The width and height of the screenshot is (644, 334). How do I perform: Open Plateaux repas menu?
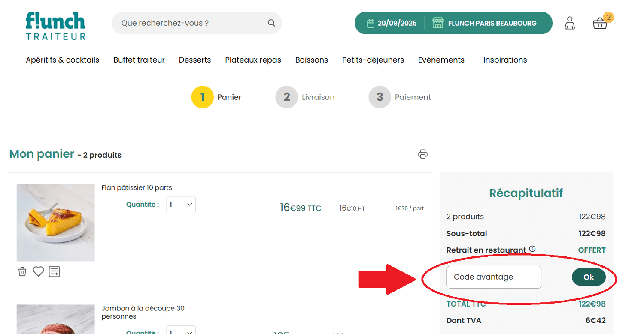pos(253,60)
